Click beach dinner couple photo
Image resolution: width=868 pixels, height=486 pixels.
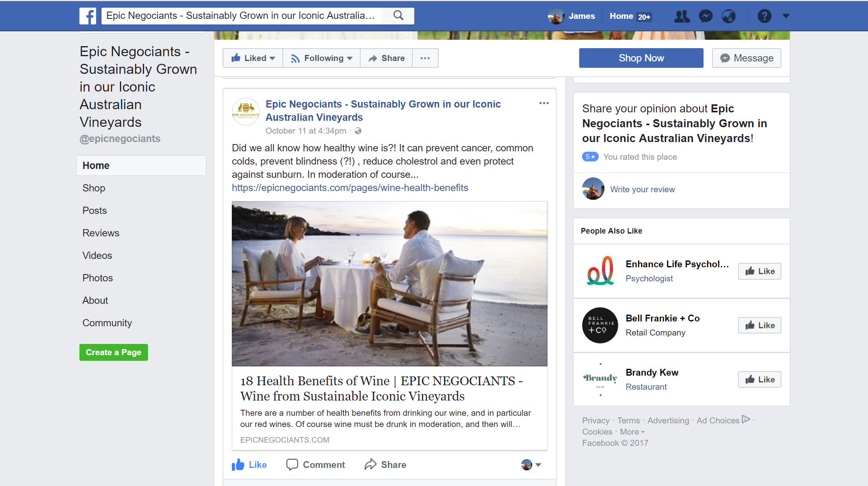pyautogui.click(x=389, y=284)
